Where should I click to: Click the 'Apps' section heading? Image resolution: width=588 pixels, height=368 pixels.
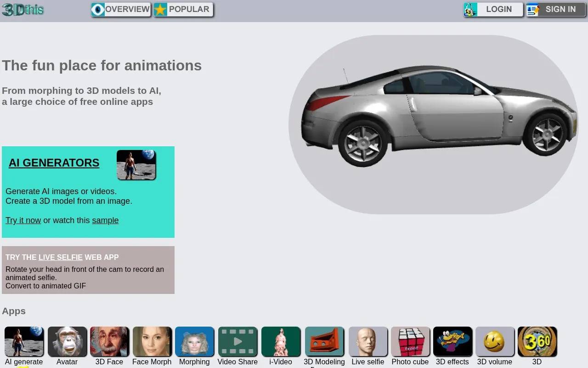14,311
